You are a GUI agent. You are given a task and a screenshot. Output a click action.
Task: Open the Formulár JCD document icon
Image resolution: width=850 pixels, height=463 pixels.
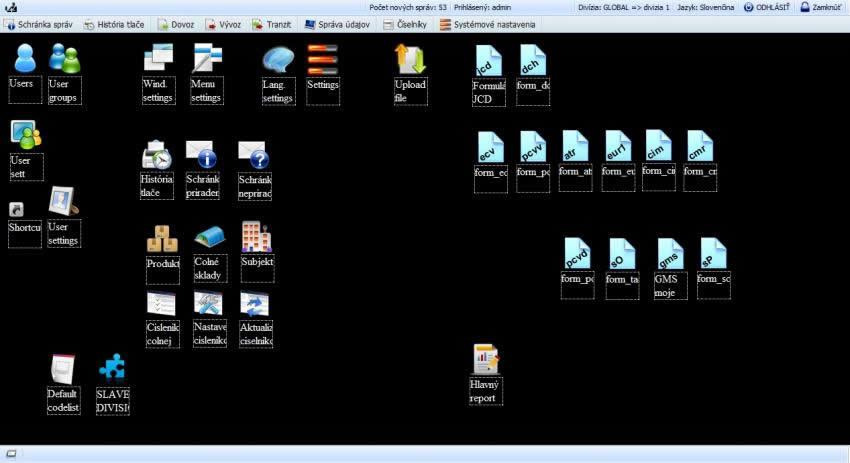click(x=488, y=60)
